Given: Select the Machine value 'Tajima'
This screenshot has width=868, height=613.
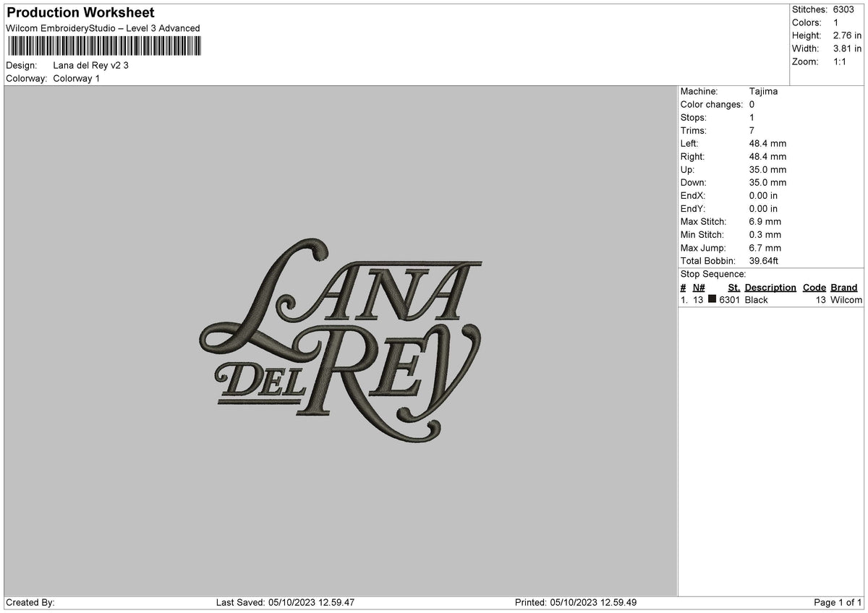Looking at the screenshot, I should [763, 91].
